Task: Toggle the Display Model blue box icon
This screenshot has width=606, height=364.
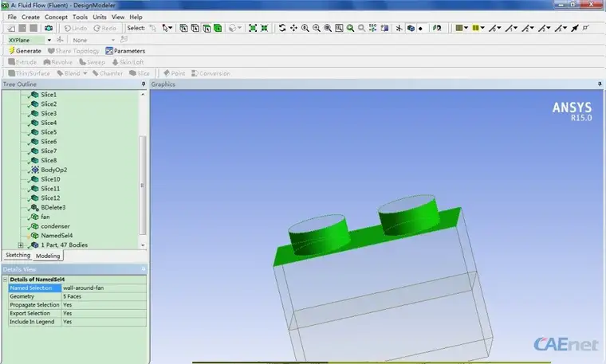Action: coord(411,28)
